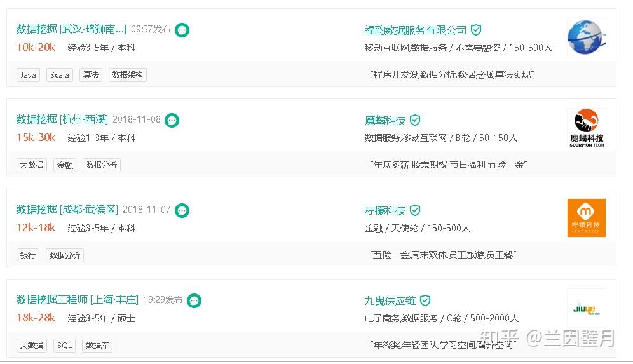Click quote 年底多薪 股票期权 节日福利 五险一金
633x364 pixels.
tap(449, 165)
